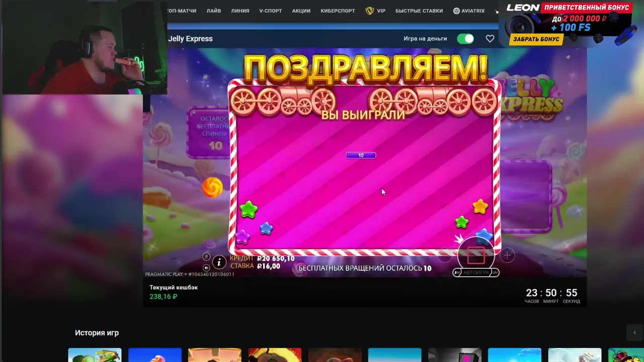The height and width of the screenshot is (362, 644).
Task: Click the remaining free spins panel on left
Action: tap(208, 133)
